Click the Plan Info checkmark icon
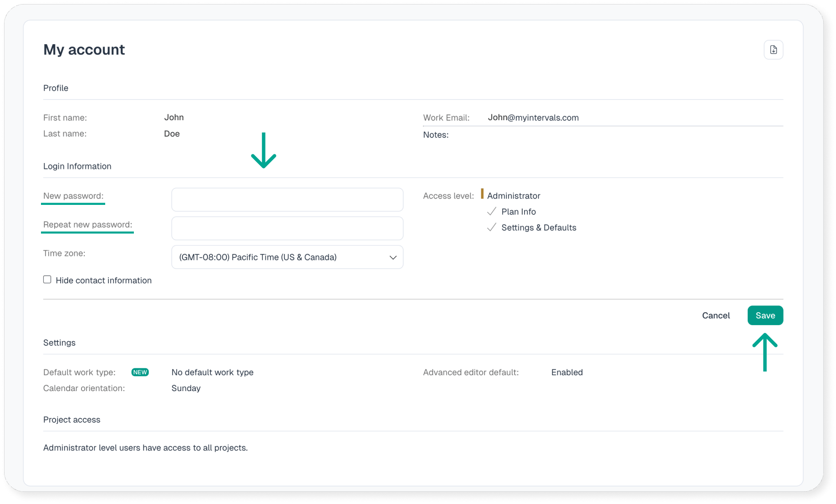 point(491,212)
